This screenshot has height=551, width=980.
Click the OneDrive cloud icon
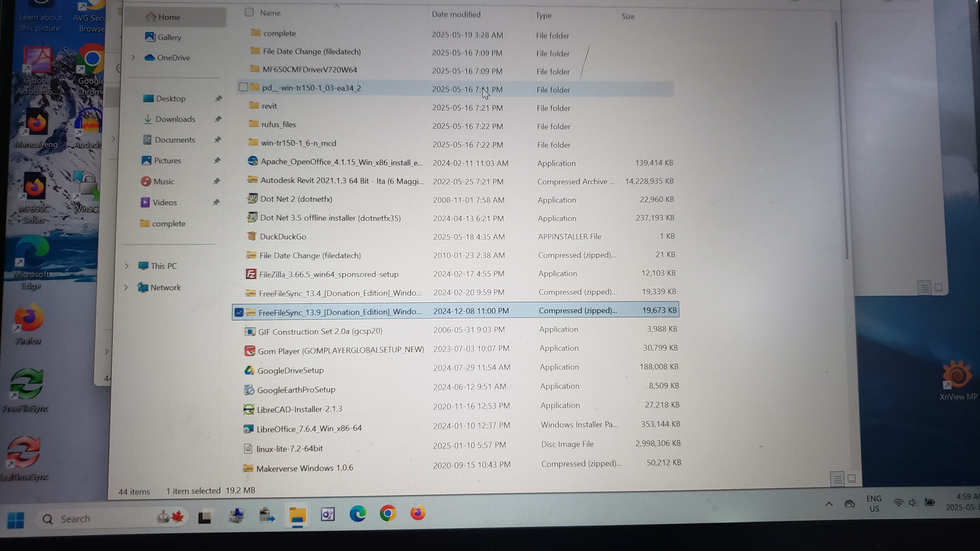149,57
